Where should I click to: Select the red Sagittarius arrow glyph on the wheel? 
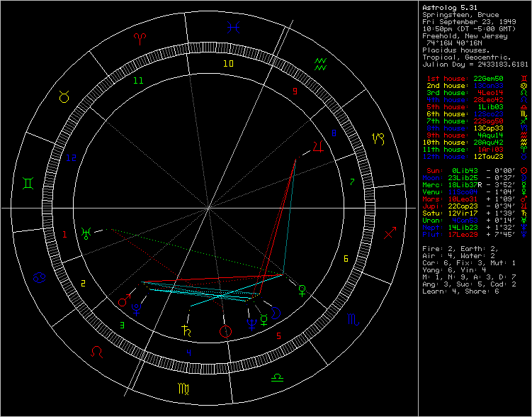(390, 233)
